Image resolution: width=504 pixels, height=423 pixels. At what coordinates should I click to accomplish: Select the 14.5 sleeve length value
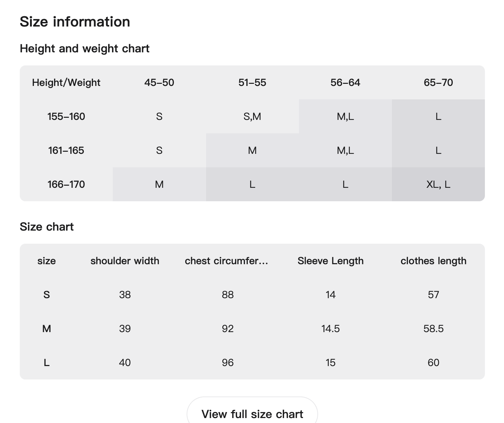tap(330, 329)
